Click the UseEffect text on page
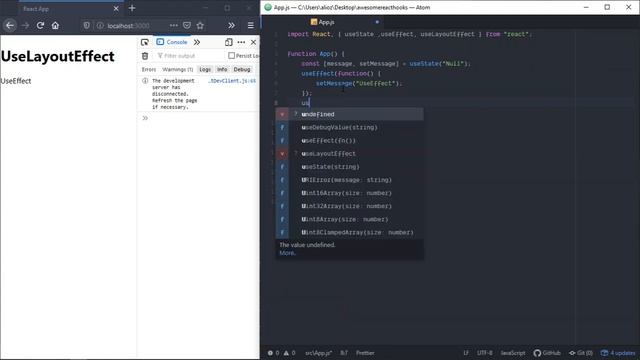Viewport: 640px width, 360px height. pyautogui.click(x=16, y=81)
